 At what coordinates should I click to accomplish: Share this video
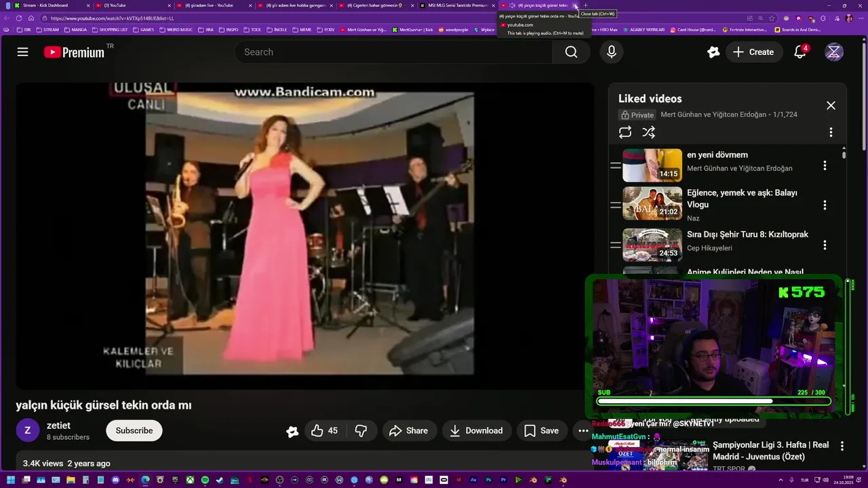(409, 430)
